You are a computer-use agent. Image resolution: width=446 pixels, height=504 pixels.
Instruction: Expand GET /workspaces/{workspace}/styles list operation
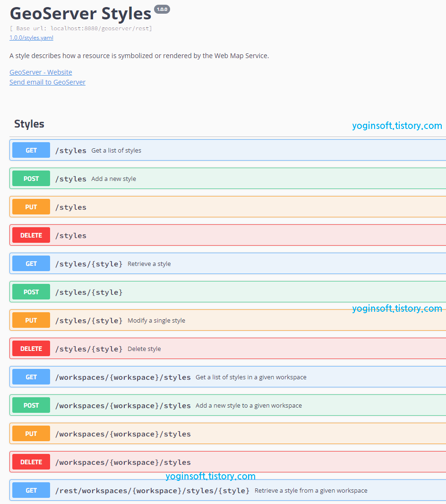(228, 377)
